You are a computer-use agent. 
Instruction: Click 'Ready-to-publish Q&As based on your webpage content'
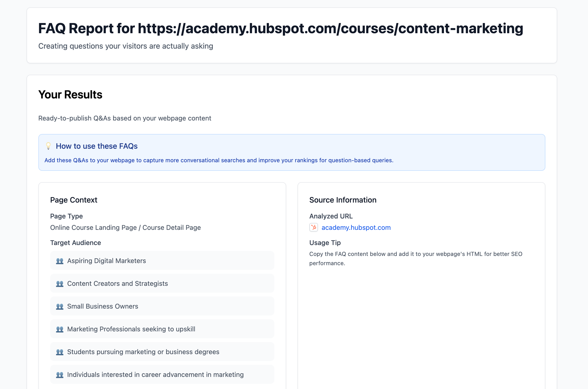coord(125,118)
